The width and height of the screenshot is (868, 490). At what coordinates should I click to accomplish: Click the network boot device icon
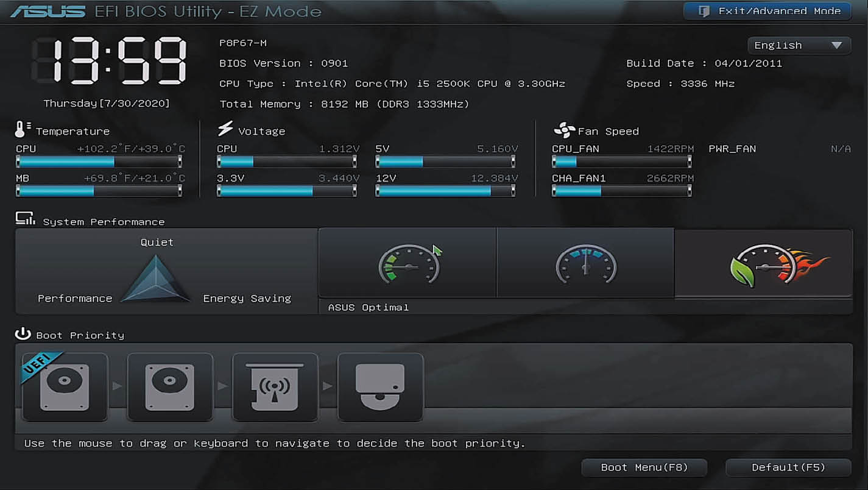click(275, 386)
